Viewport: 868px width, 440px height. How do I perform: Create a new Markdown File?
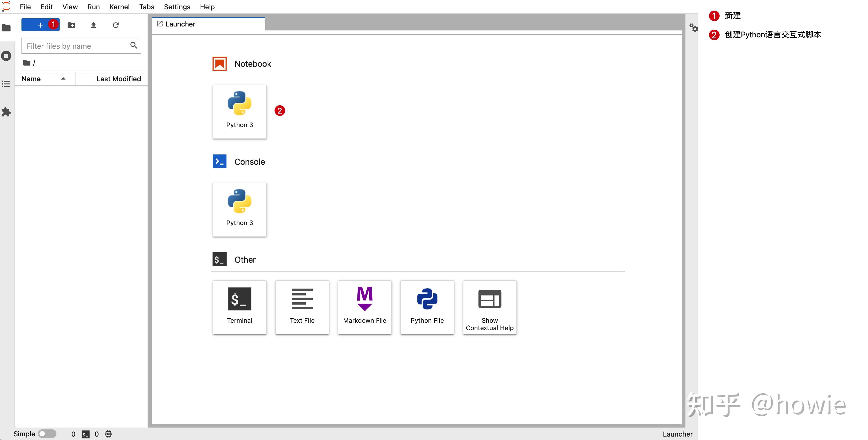click(364, 307)
